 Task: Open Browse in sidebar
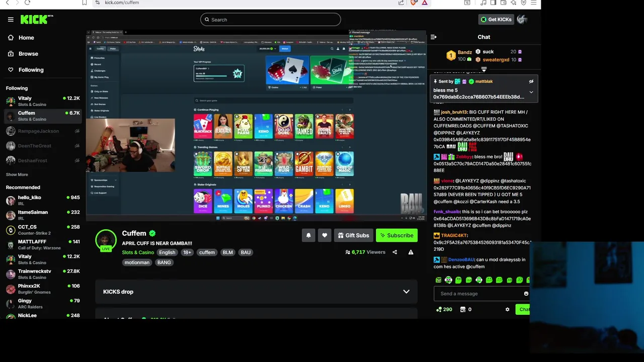coord(23,54)
